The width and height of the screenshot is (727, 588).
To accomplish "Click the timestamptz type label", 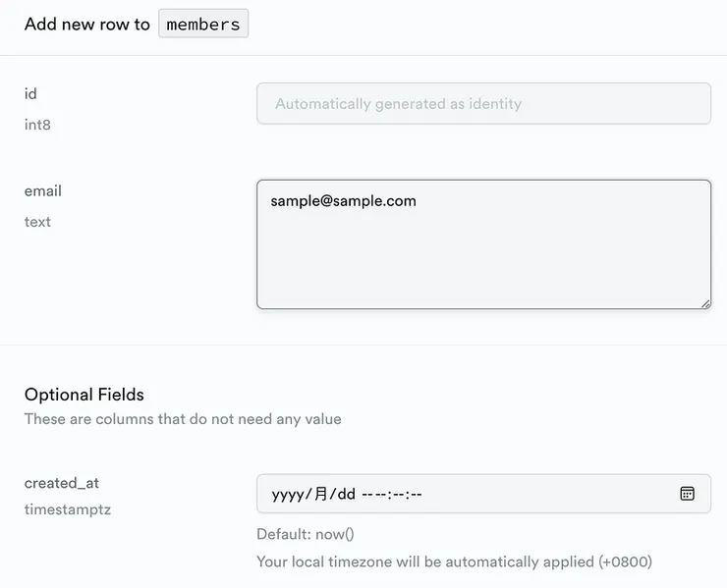I will click(68, 509).
